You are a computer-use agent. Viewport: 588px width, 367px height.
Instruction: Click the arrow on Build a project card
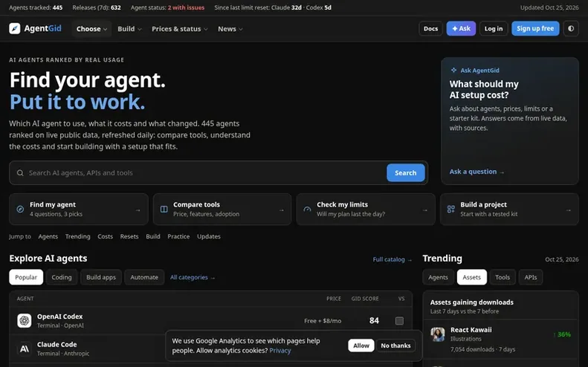[x=568, y=210]
